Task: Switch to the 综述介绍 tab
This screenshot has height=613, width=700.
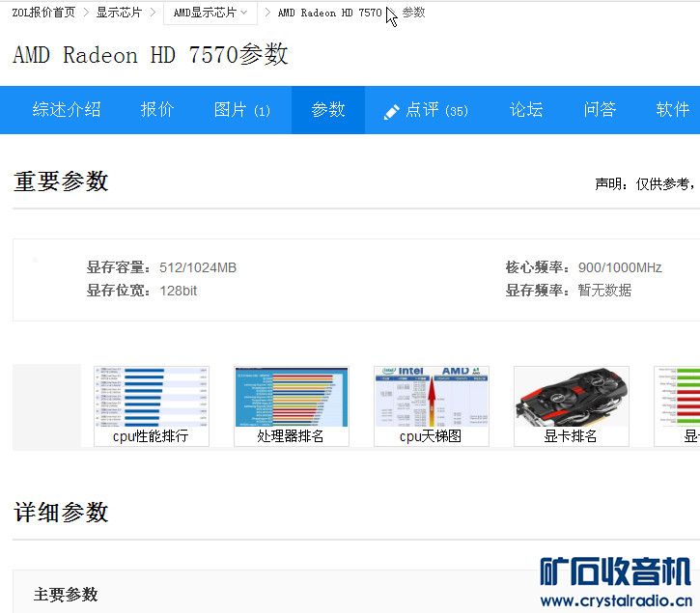Action: [67, 109]
